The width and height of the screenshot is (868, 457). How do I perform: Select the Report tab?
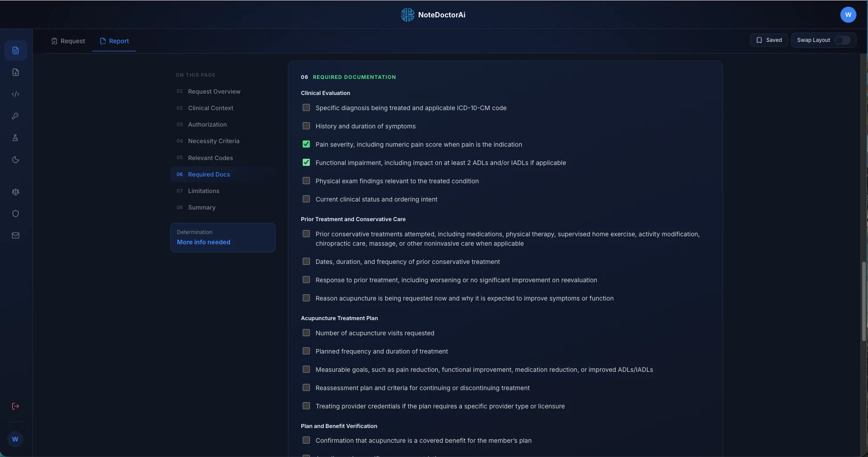pyautogui.click(x=114, y=41)
